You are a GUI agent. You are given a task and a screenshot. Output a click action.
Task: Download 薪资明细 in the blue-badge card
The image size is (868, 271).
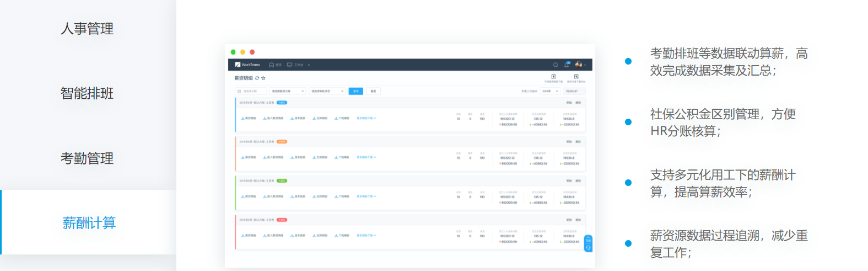pos(249,118)
